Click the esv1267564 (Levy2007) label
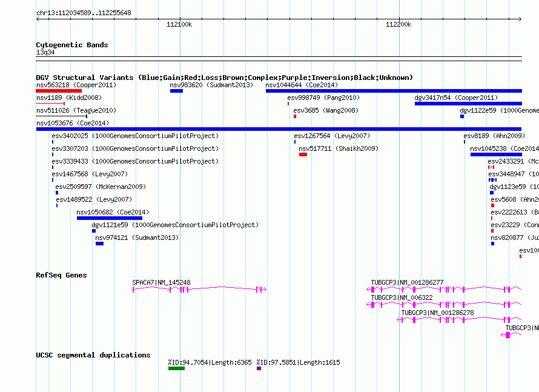The height and width of the screenshot is (392, 539). pos(332,136)
